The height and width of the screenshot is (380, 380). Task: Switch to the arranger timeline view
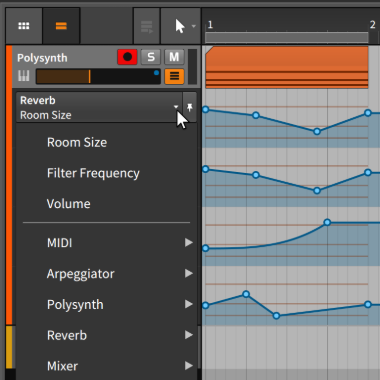tap(61, 26)
